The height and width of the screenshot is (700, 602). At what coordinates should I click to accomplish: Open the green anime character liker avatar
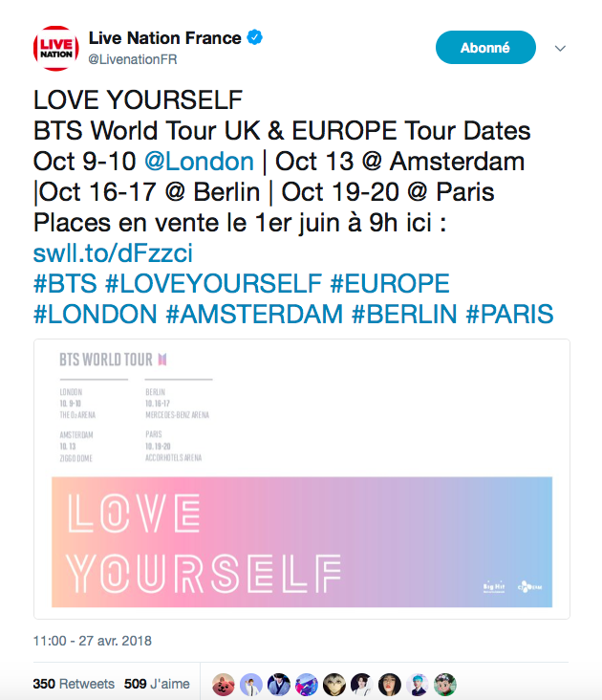(x=445, y=684)
